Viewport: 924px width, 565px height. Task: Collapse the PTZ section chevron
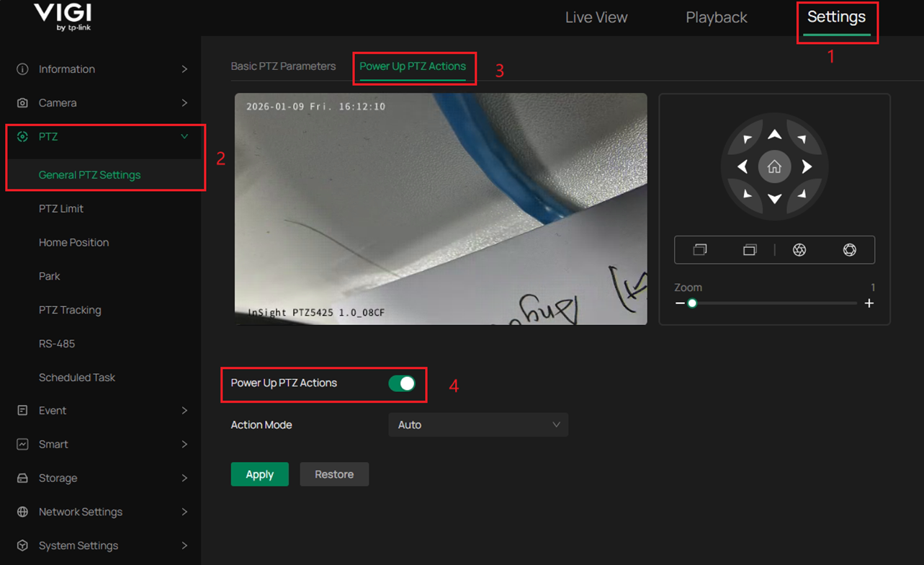185,136
